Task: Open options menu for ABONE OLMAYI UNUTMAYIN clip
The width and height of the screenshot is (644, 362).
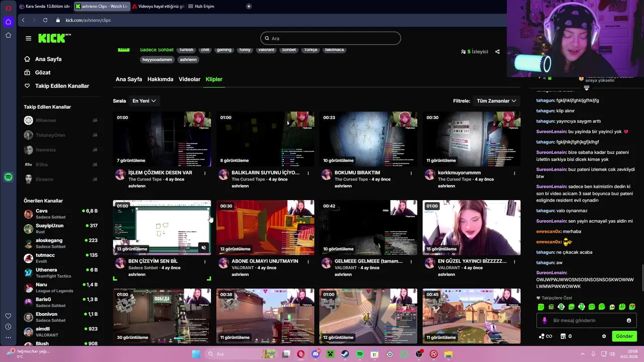Action: pos(308,261)
